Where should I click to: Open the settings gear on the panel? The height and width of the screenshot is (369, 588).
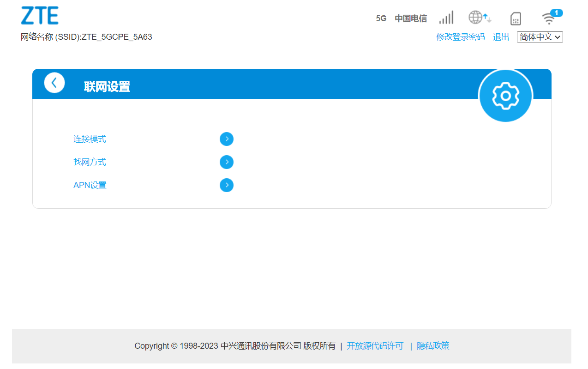(505, 96)
